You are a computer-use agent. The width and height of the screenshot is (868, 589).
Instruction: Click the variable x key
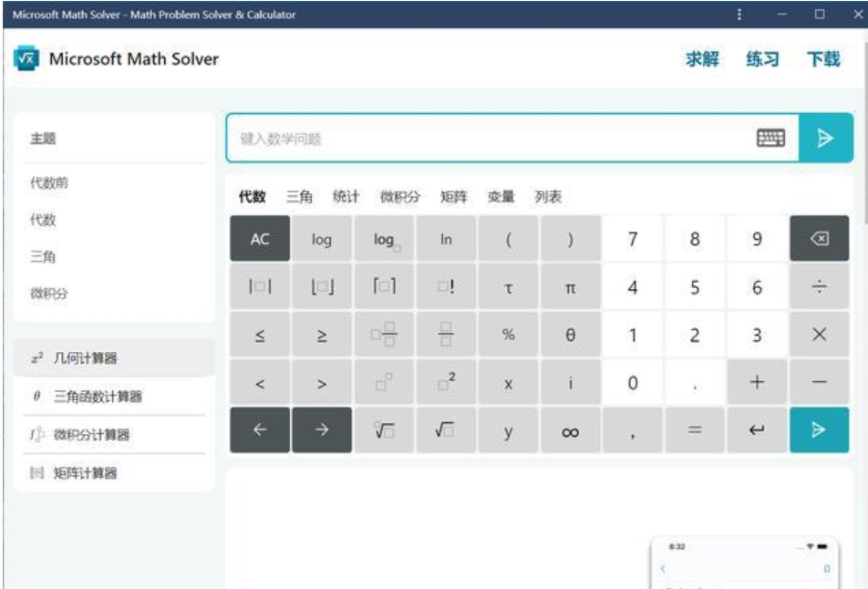click(508, 383)
